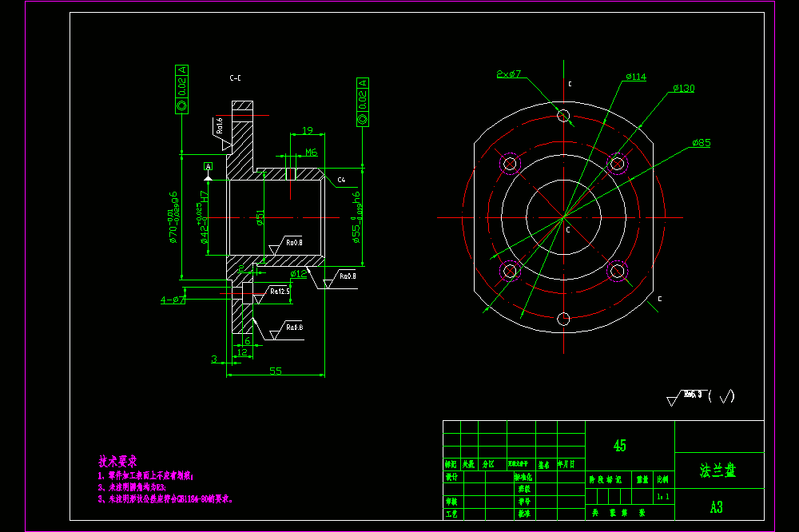Click the ø85 diameter dimension
799x532 pixels.
pos(702,143)
